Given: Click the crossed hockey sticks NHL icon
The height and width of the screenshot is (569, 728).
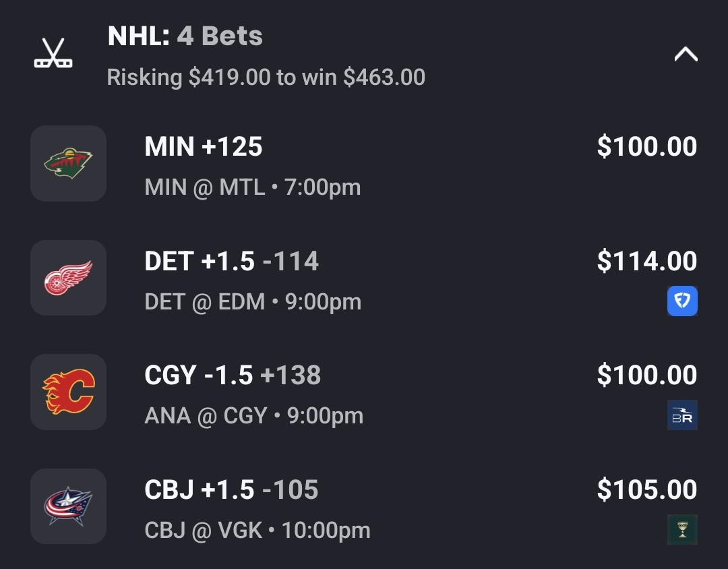Looking at the screenshot, I should point(53,53).
